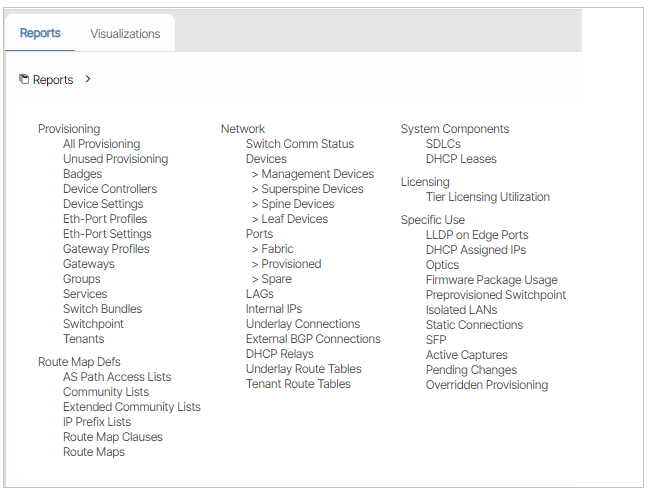This screenshot has height=495, width=650.
Task: Expand the Management Devices report
Action: [313, 174]
